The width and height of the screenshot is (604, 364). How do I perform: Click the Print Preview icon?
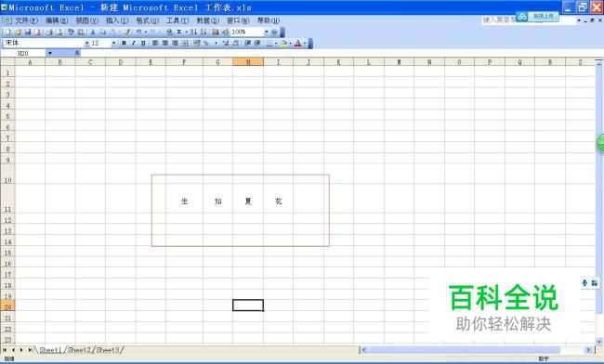tap(59, 32)
